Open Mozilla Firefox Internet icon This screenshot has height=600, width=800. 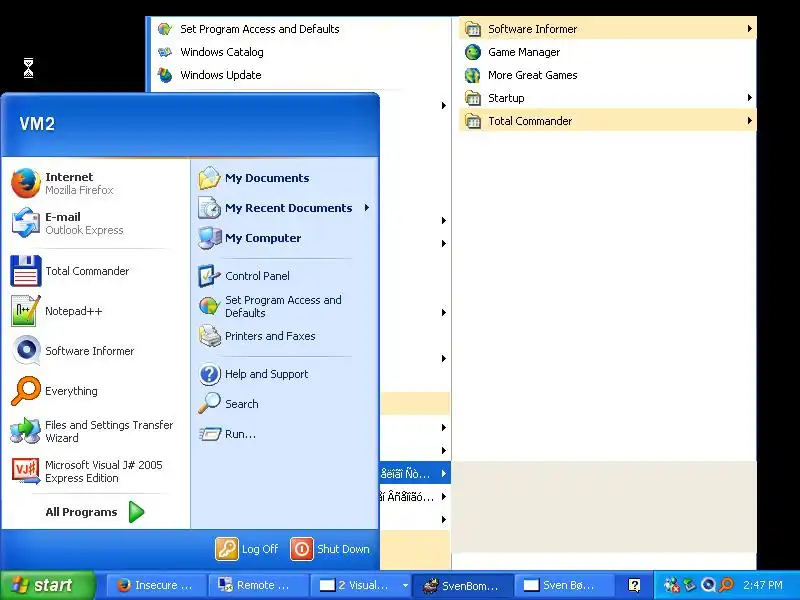point(26,183)
